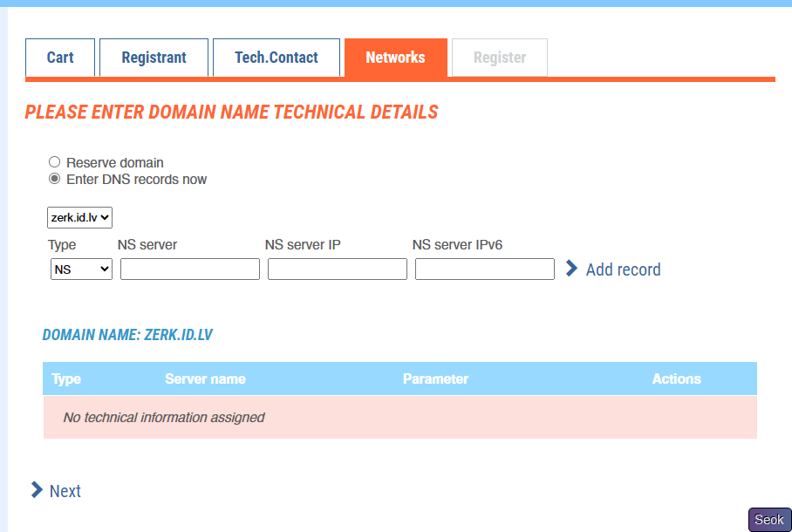
Task: Click the Server name column header
Action: coord(205,379)
